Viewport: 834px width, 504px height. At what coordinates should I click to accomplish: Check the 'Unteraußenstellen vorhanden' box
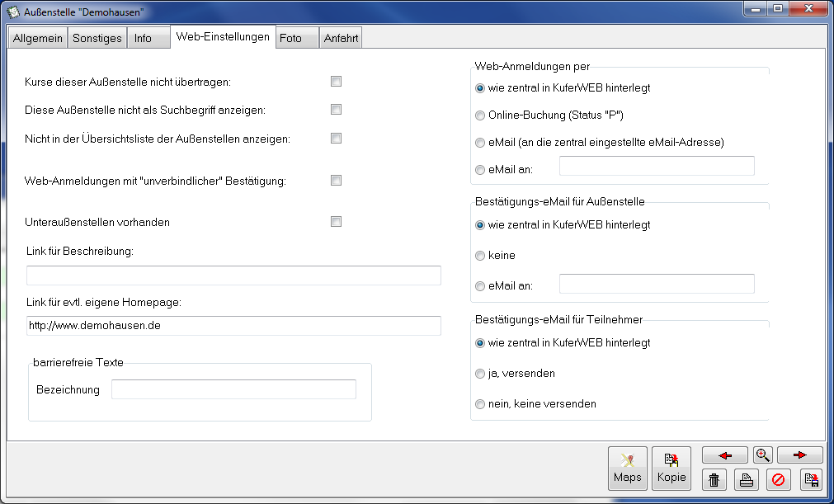(x=336, y=222)
